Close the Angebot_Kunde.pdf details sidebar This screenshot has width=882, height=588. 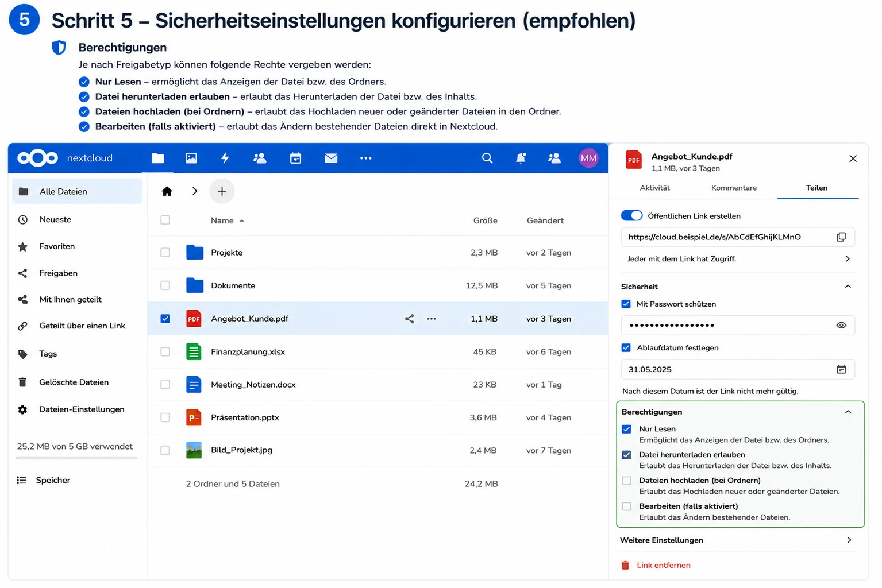click(853, 158)
